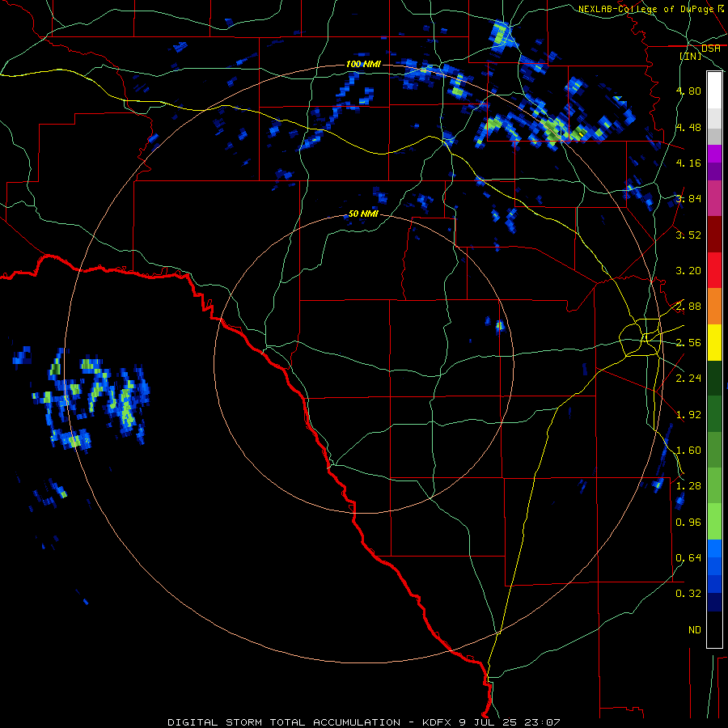Click the orange swatch in the color scale
The image size is (728, 728).
714,306
